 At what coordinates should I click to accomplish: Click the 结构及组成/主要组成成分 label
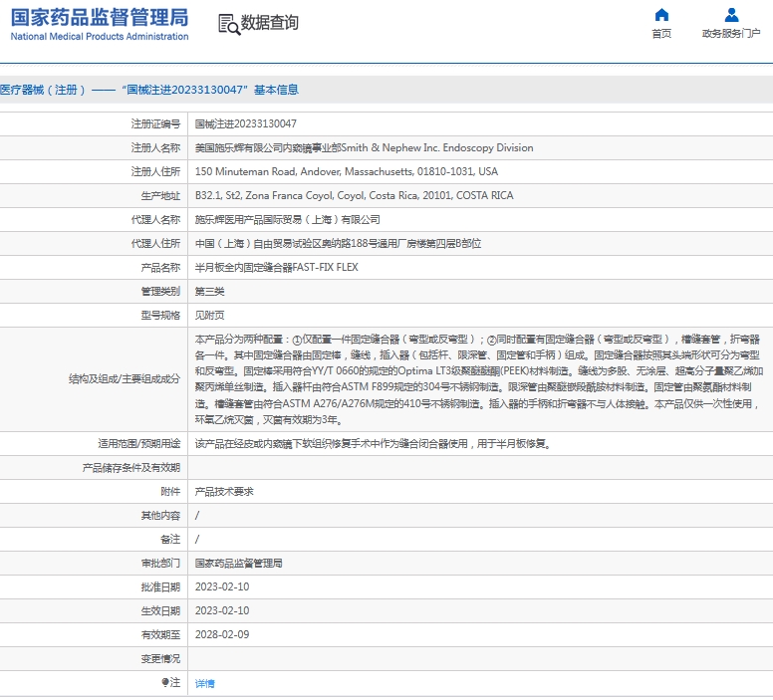(x=125, y=379)
